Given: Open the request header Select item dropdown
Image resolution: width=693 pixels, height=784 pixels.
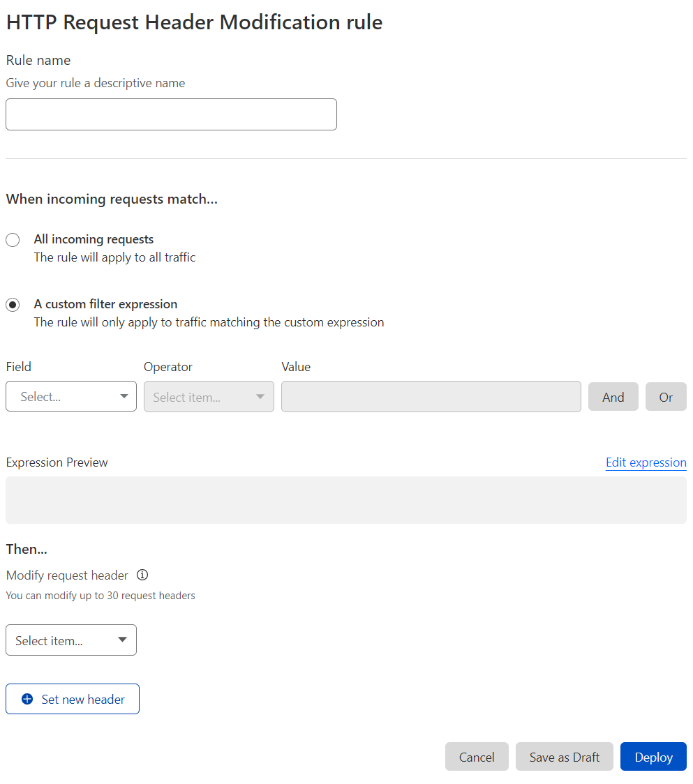Looking at the screenshot, I should point(70,640).
